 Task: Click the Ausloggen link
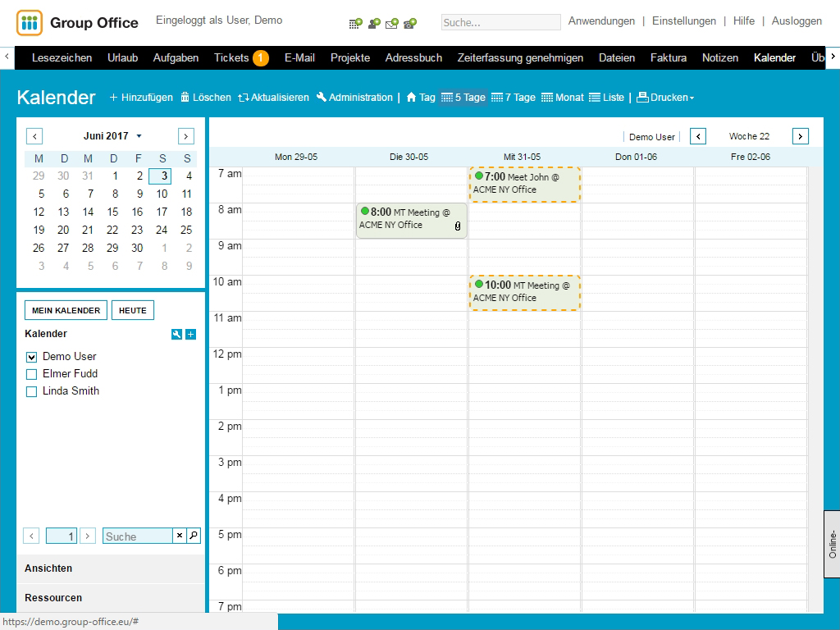point(797,21)
